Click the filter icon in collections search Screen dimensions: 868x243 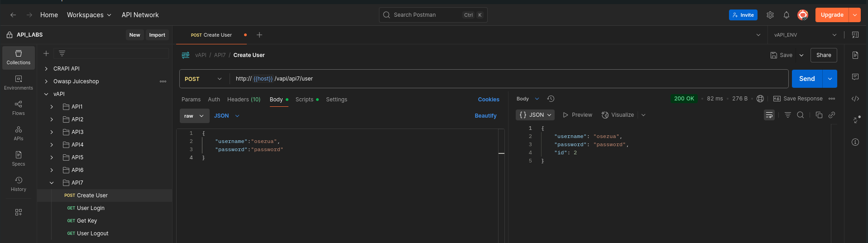pyautogui.click(x=62, y=53)
